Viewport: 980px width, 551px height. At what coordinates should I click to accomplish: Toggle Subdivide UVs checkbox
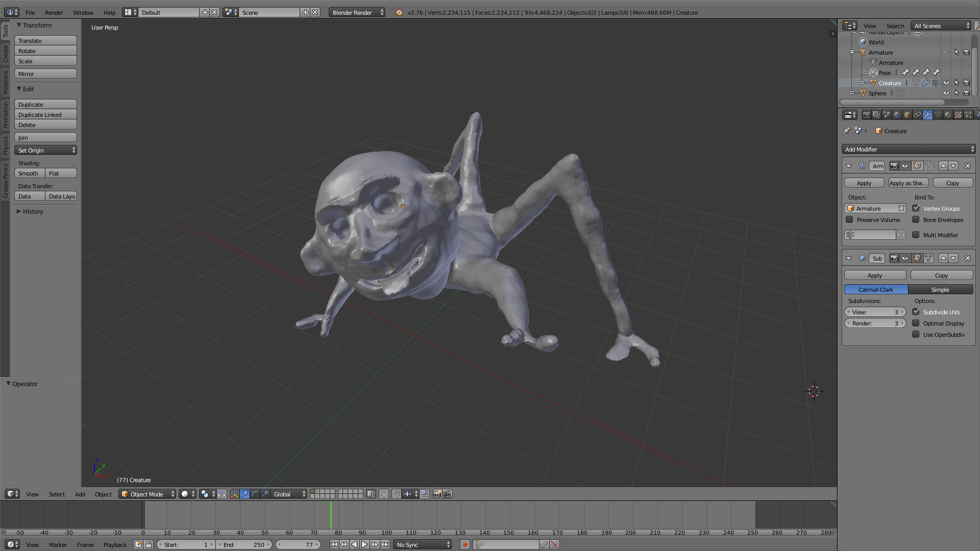click(x=916, y=312)
